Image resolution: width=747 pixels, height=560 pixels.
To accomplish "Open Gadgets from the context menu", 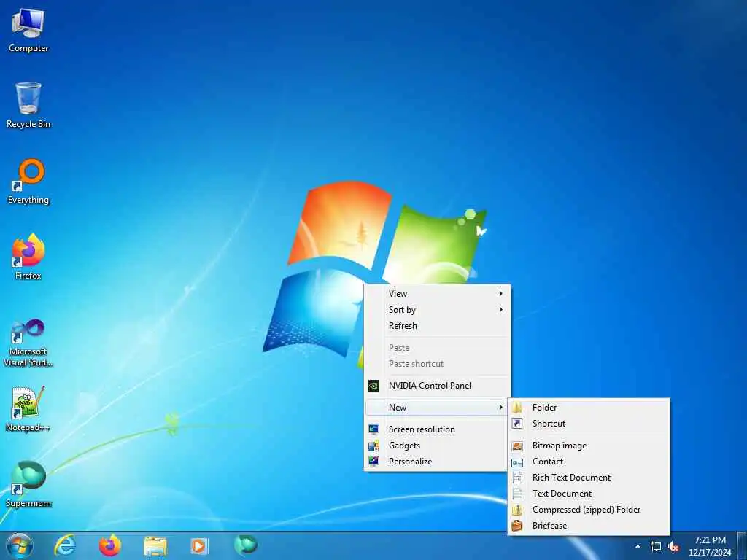I will click(x=437, y=446).
